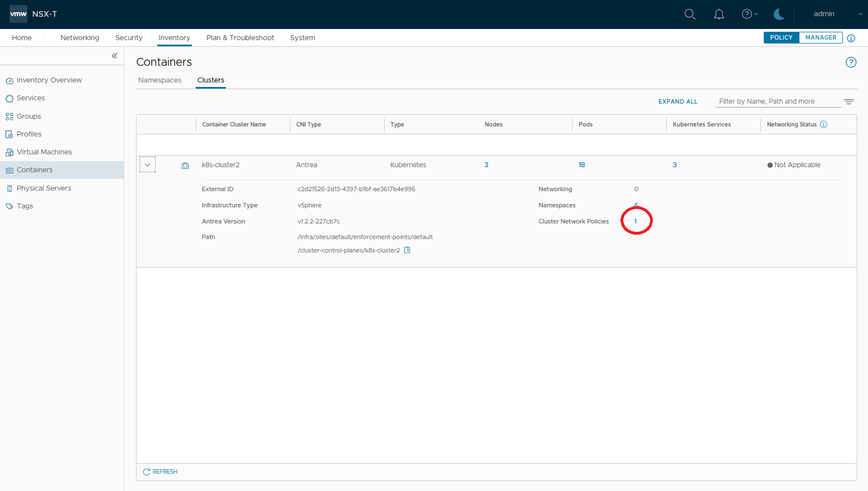Click the Networking Status info icon
Image resolution: width=868 pixels, height=491 pixels.
click(x=823, y=124)
